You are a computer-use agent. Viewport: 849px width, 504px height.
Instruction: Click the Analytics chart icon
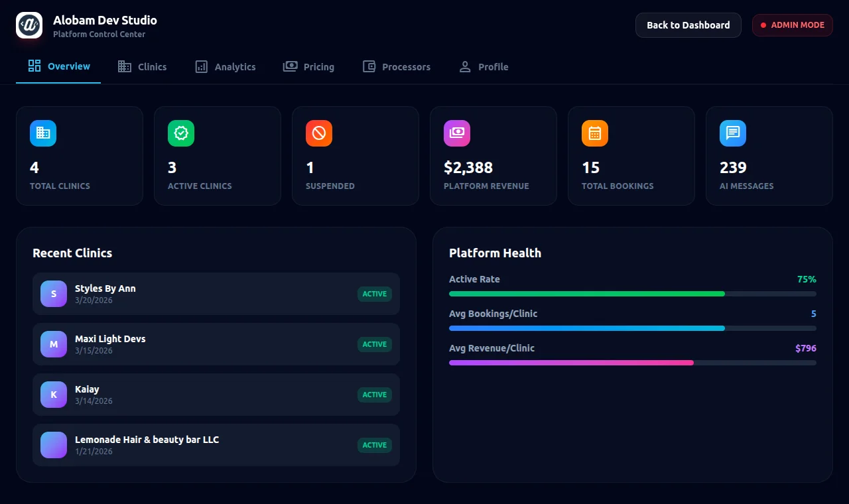coord(202,66)
